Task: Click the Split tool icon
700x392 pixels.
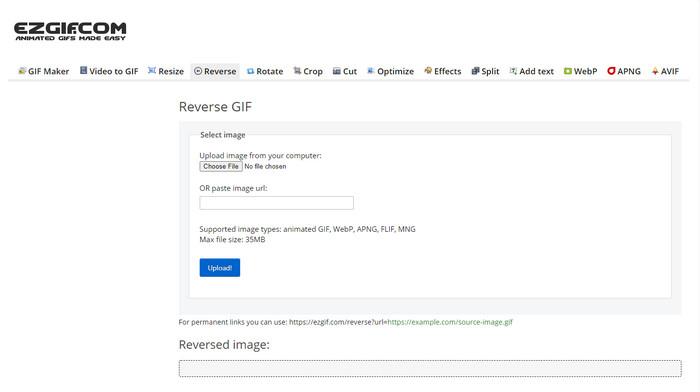Action: click(x=475, y=71)
